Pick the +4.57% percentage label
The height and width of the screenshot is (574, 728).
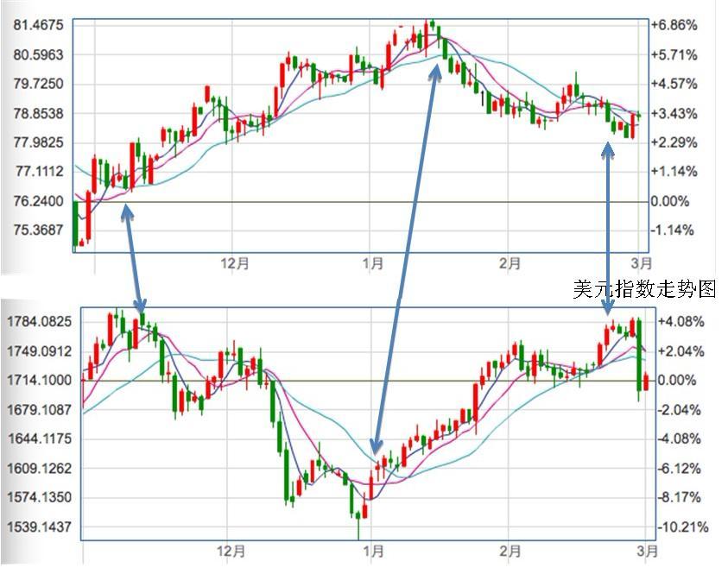pos(674,84)
